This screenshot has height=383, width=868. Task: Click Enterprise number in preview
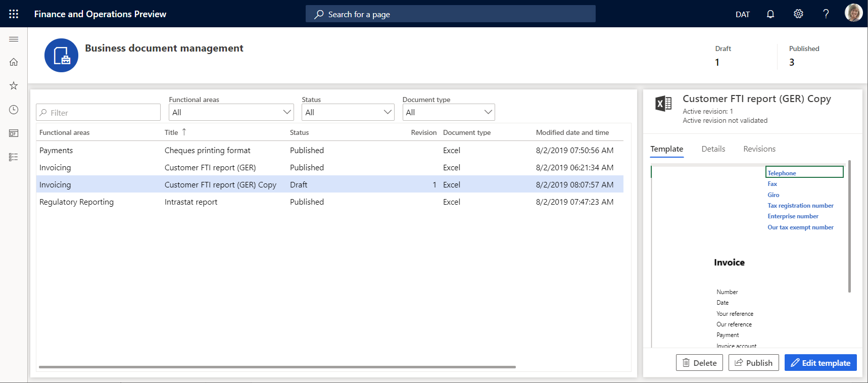coord(793,216)
